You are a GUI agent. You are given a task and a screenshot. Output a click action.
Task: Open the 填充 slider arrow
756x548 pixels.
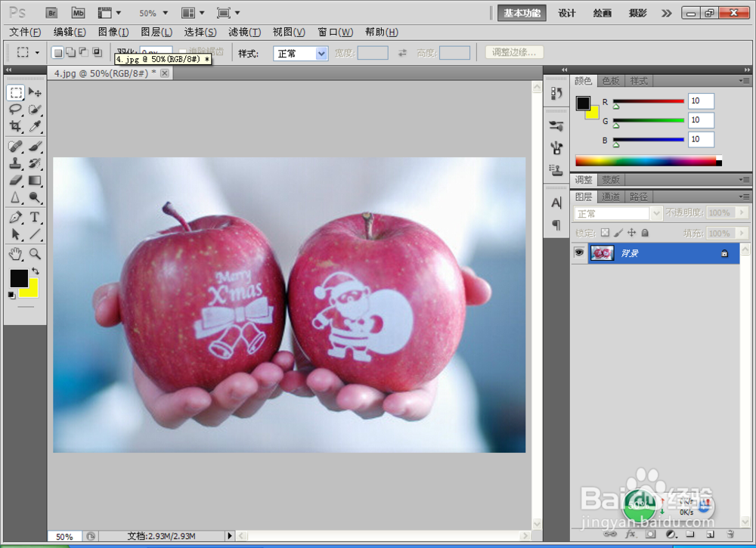(742, 234)
